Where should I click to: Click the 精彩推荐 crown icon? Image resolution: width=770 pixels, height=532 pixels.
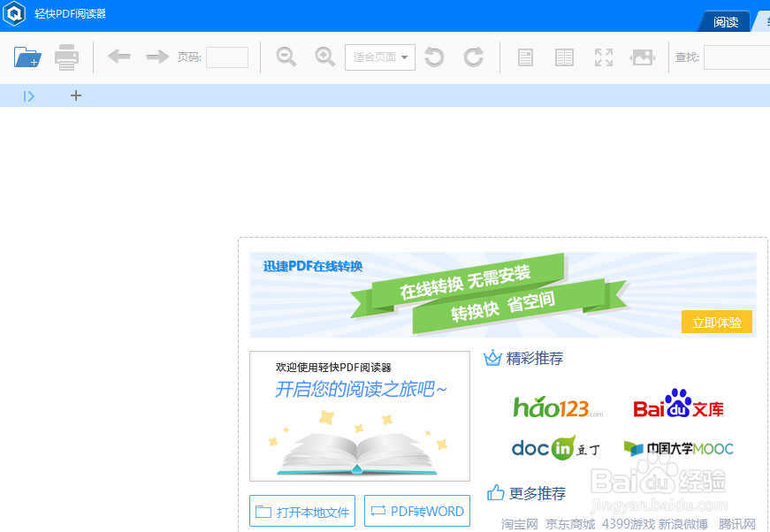pos(492,358)
